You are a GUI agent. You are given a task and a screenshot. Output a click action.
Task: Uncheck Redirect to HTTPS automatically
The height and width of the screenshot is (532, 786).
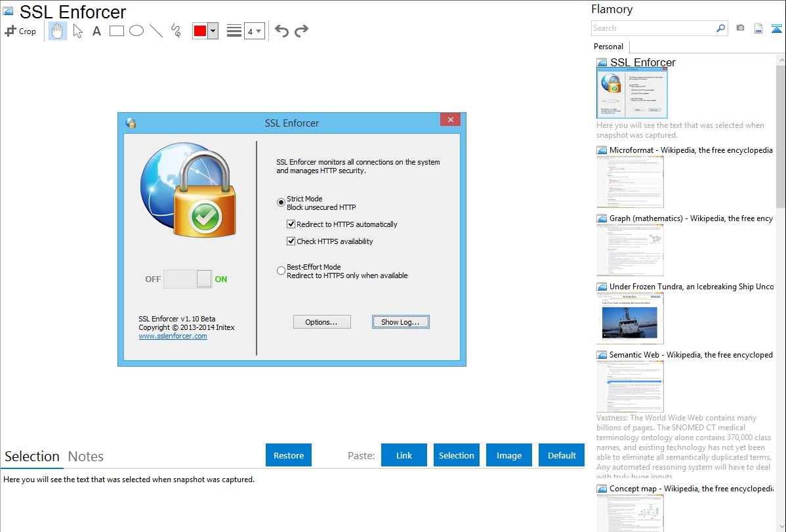pyautogui.click(x=291, y=224)
